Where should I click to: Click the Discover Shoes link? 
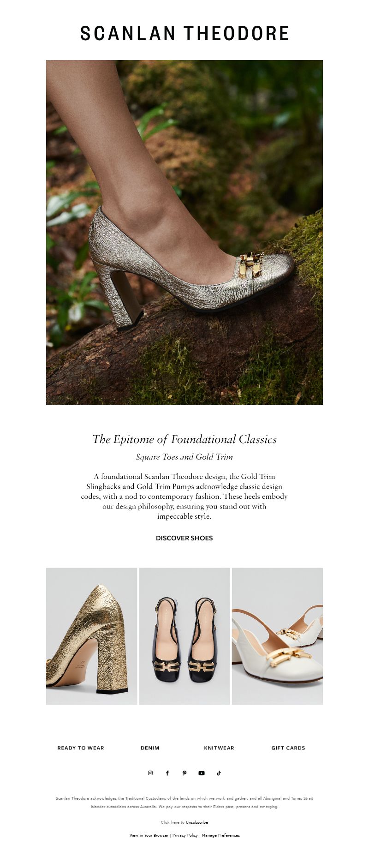(x=184, y=538)
